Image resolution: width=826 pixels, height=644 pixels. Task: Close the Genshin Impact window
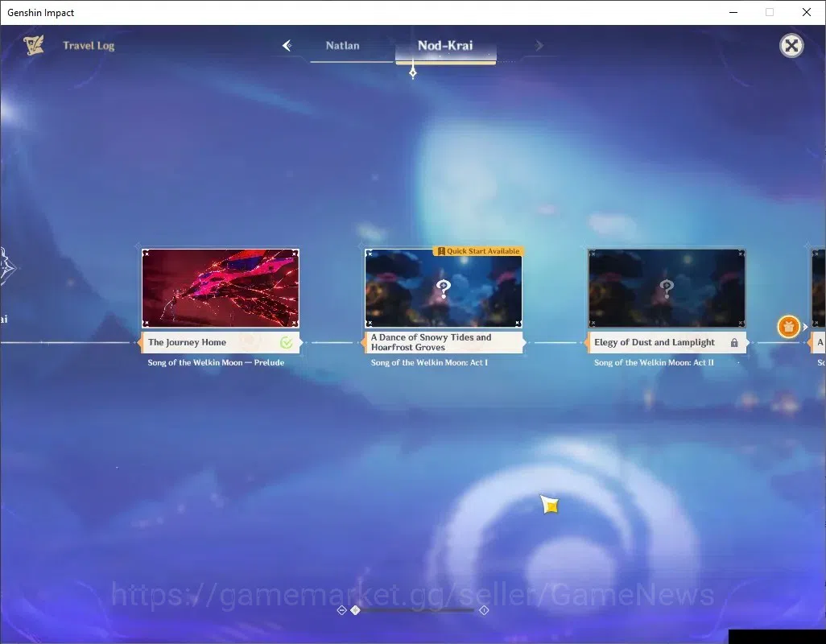pos(807,12)
